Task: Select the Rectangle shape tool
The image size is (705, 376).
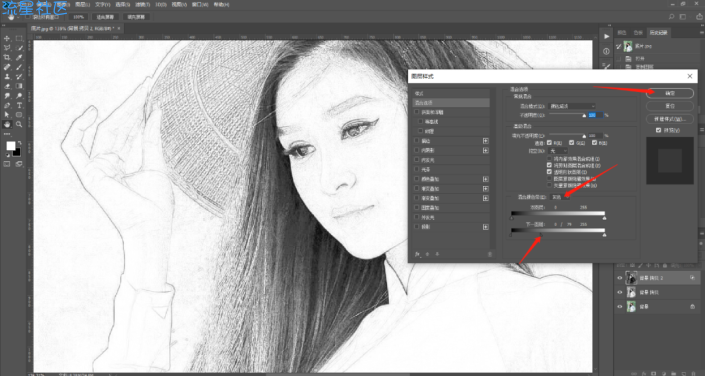Action: pos(19,115)
